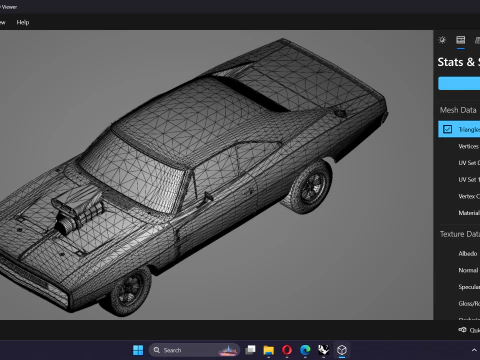
Task: Click the 3D Viewer taskbar icon
Action: (342, 350)
